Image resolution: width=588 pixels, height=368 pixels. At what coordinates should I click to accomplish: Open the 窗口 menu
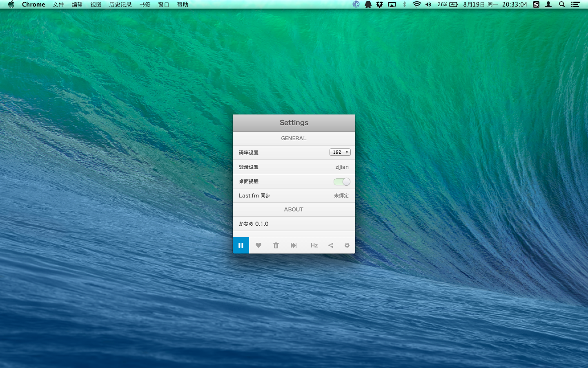coord(164,4)
